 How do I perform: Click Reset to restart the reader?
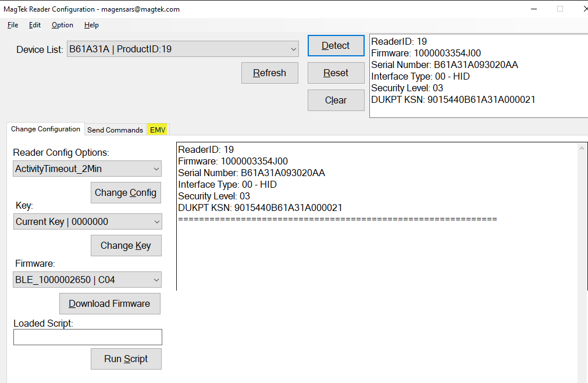(336, 73)
